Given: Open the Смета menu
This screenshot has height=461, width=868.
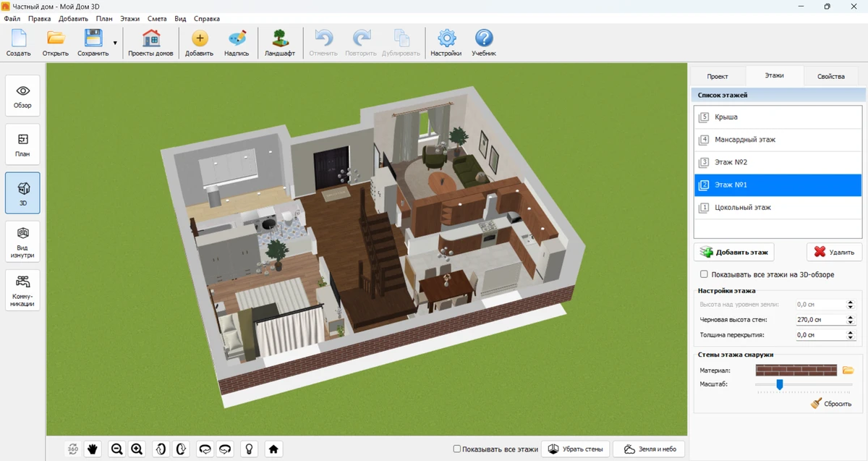Looking at the screenshot, I should (157, 19).
